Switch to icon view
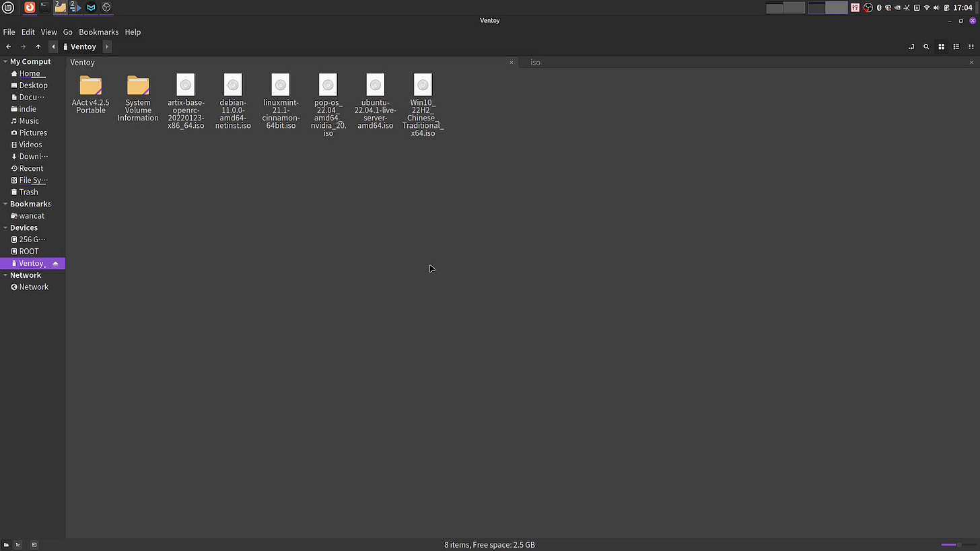The width and height of the screenshot is (980, 551). (x=941, y=46)
